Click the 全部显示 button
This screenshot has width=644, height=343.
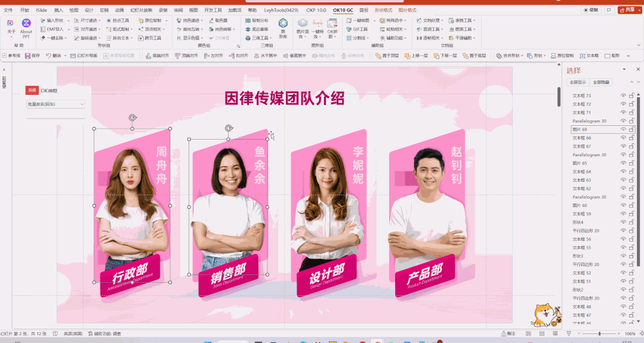pyautogui.click(x=578, y=82)
